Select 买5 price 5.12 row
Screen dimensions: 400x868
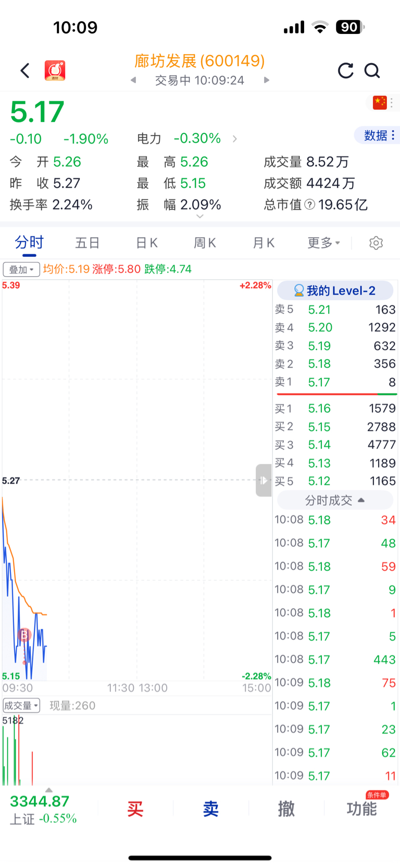(x=335, y=481)
